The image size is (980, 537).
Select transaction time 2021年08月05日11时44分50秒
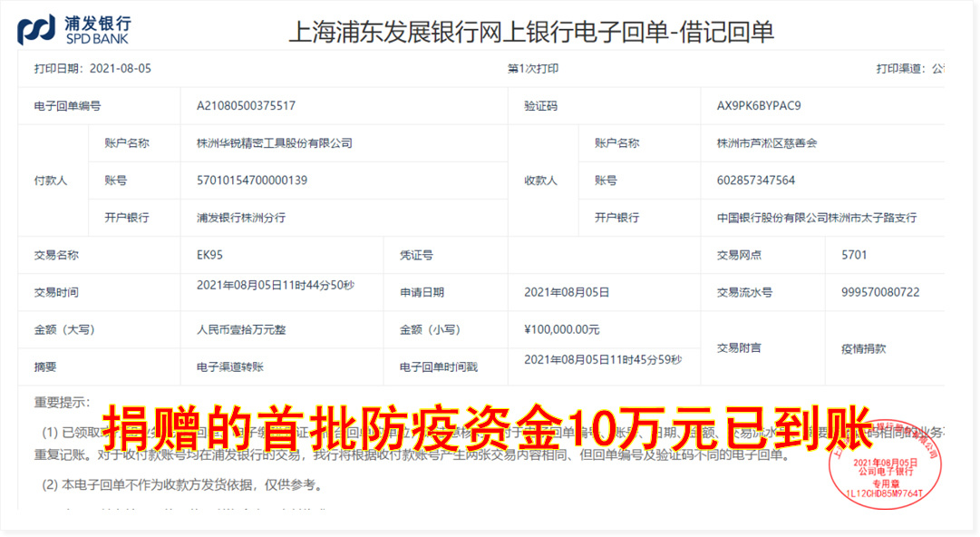click(x=275, y=285)
